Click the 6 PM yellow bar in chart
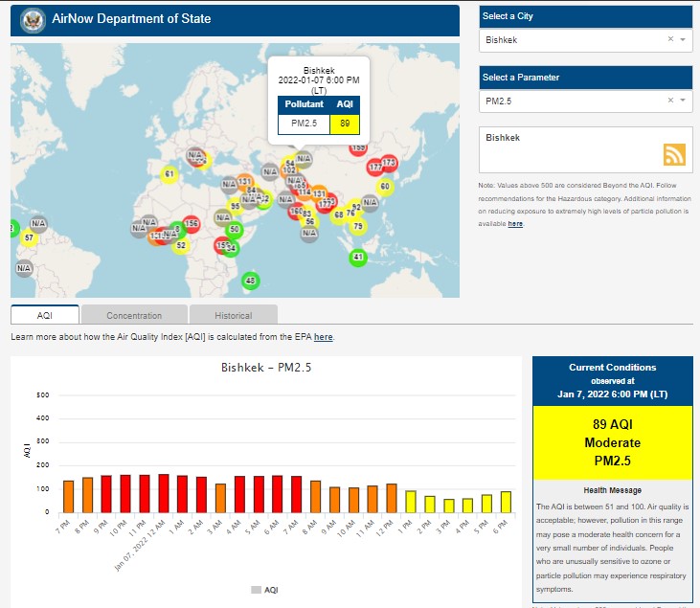Image resolution: width=700 pixels, height=608 pixels. pos(506,502)
